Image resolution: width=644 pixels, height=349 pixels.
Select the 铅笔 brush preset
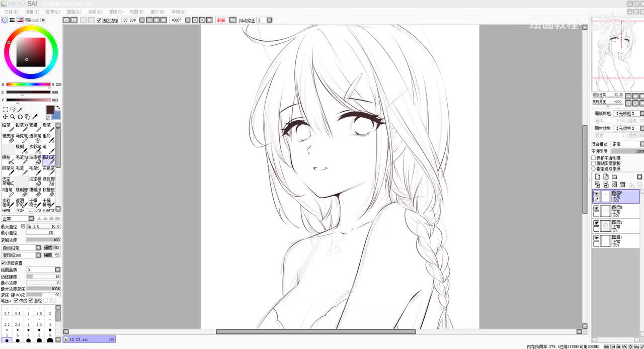pos(8,128)
